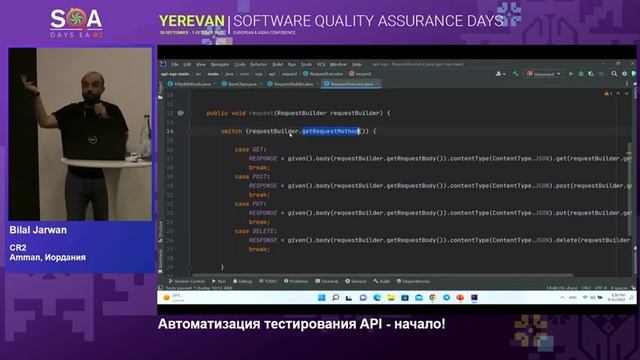Open the user account dropdown icon

click(x=500, y=74)
